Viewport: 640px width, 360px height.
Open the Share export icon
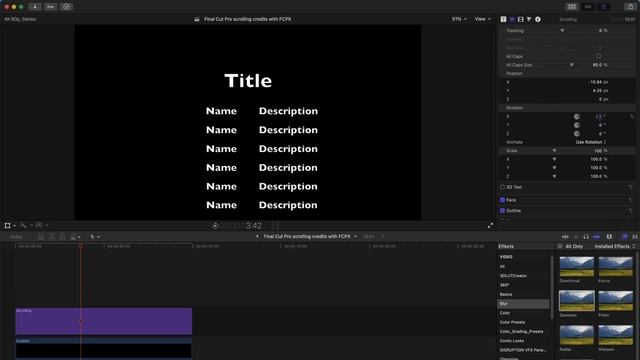pos(631,7)
